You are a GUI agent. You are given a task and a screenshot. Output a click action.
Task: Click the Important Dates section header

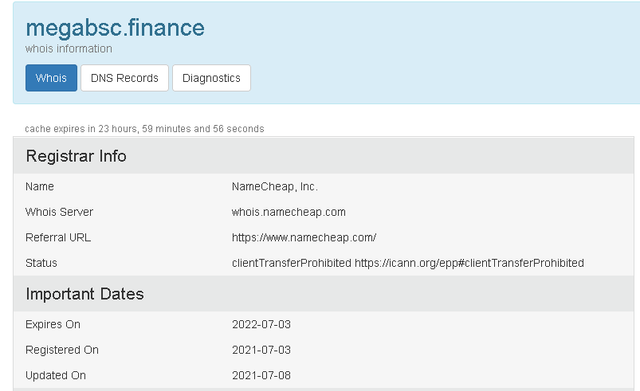tap(85, 294)
